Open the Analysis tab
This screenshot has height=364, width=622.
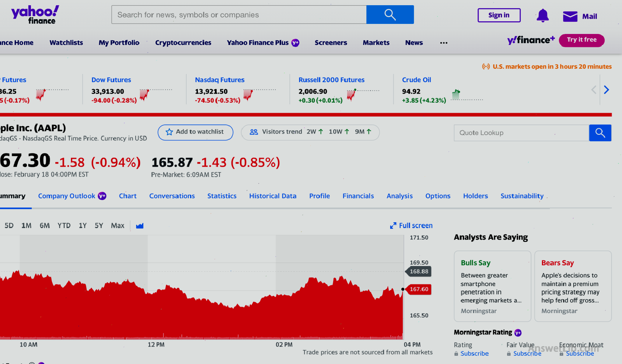[400, 196]
